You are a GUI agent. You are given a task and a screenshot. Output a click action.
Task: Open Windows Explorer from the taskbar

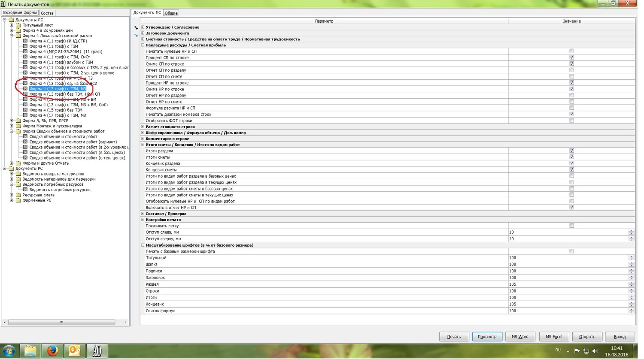30,351
